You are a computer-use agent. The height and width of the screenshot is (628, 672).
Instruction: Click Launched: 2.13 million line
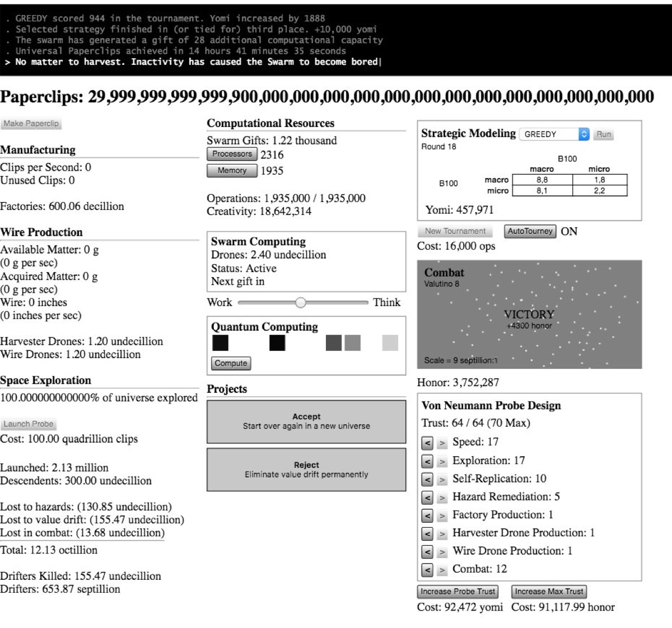[54, 468]
